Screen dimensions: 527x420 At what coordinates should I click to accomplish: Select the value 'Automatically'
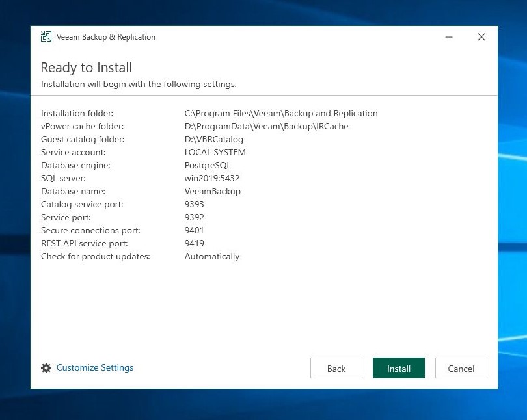point(212,257)
